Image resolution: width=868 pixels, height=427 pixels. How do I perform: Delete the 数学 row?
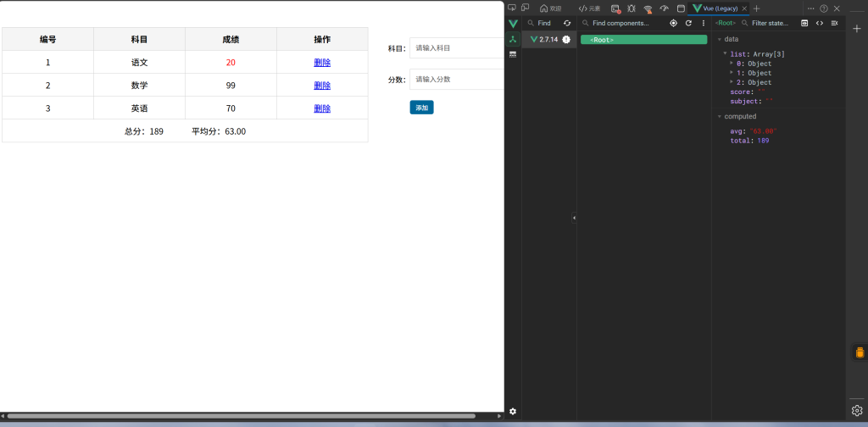[x=322, y=86]
